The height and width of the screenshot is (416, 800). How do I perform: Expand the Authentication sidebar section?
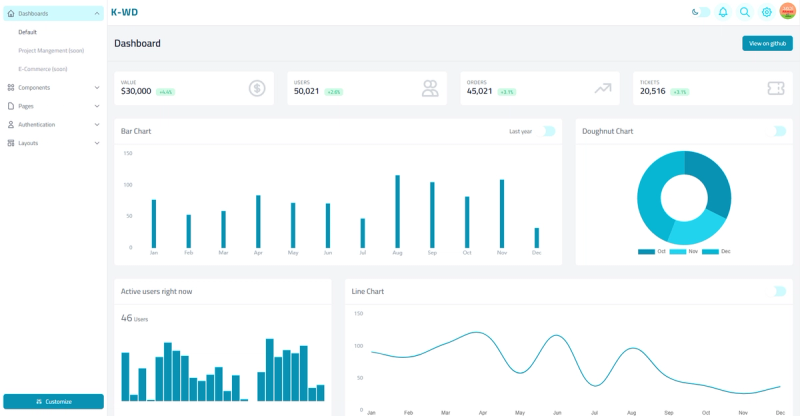click(54, 125)
